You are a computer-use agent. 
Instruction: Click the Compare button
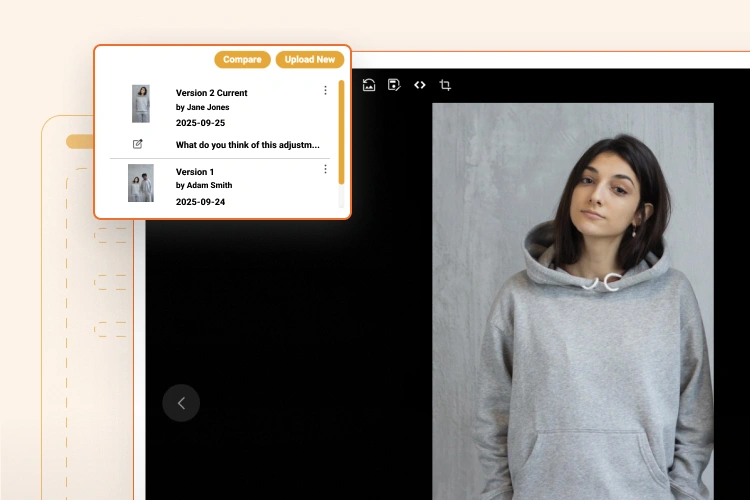coord(242,60)
